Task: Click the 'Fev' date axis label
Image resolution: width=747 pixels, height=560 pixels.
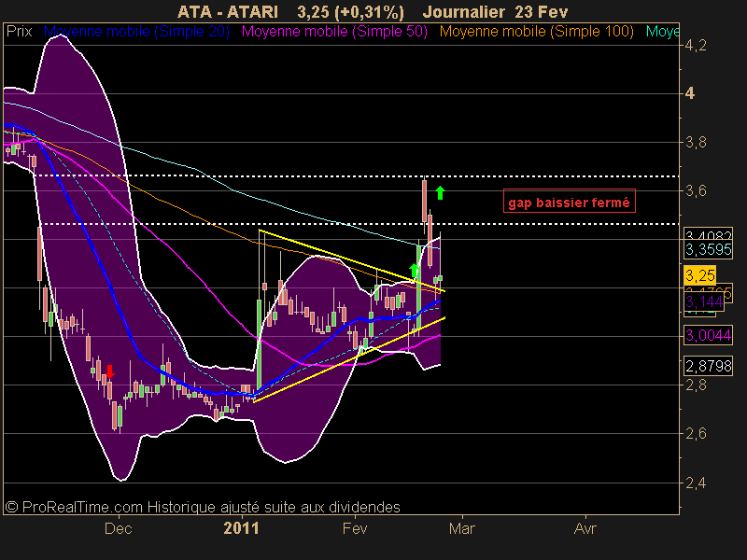Action: pos(355,528)
